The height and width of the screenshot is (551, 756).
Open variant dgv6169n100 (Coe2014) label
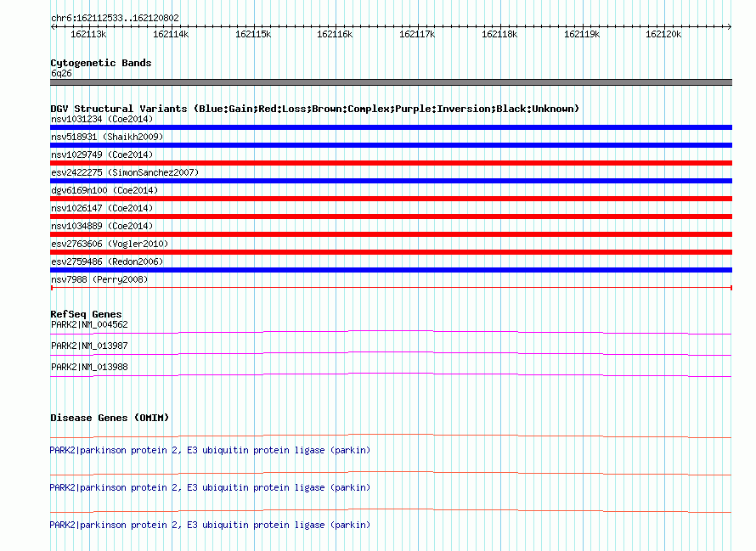click(x=104, y=190)
